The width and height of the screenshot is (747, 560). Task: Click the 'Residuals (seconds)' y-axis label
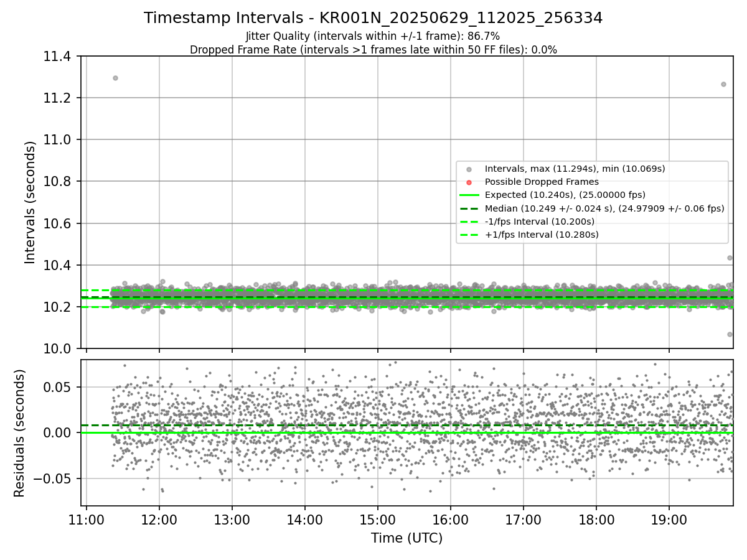[20, 433]
